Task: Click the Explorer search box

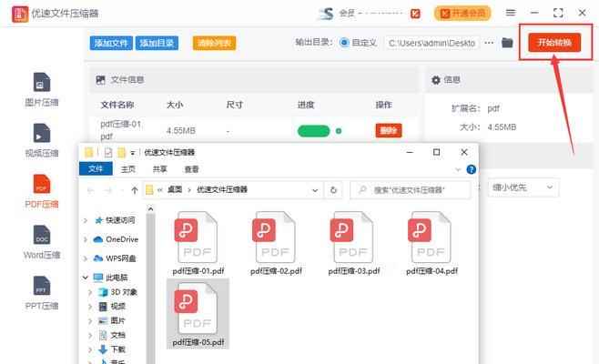Action: click(411, 190)
